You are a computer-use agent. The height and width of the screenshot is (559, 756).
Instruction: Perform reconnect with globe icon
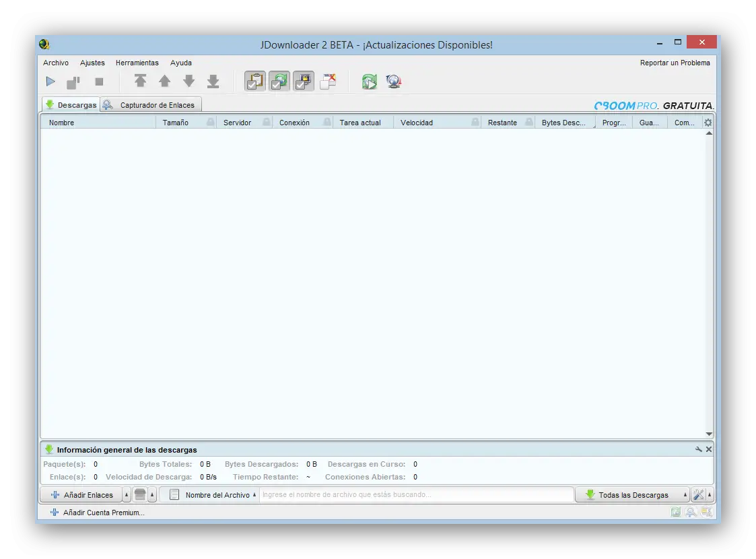click(x=393, y=81)
